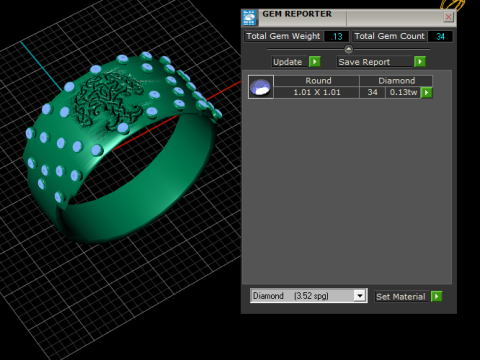Click the 0.13tw weight cell

click(403, 92)
